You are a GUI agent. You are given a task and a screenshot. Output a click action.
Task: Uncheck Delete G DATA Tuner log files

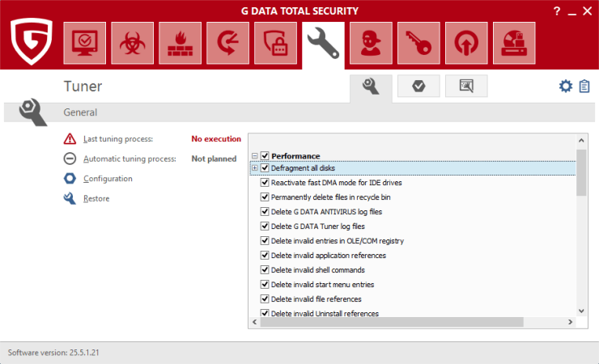coord(265,226)
